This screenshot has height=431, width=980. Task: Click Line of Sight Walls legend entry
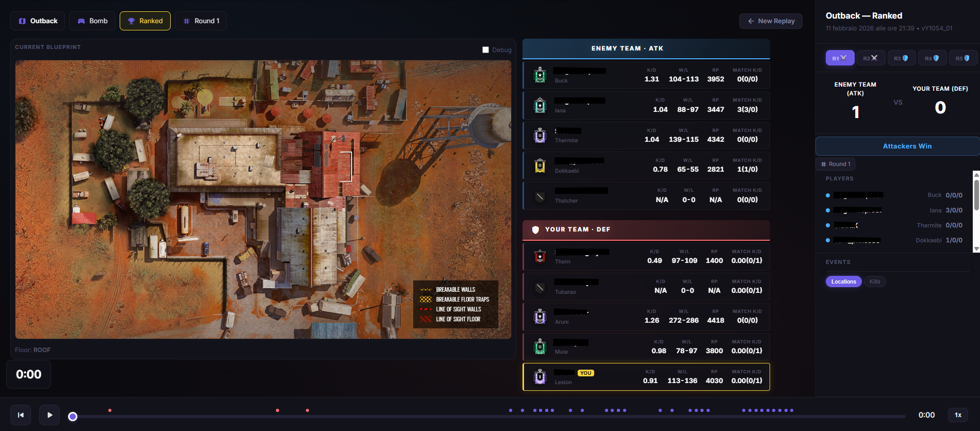click(x=451, y=309)
